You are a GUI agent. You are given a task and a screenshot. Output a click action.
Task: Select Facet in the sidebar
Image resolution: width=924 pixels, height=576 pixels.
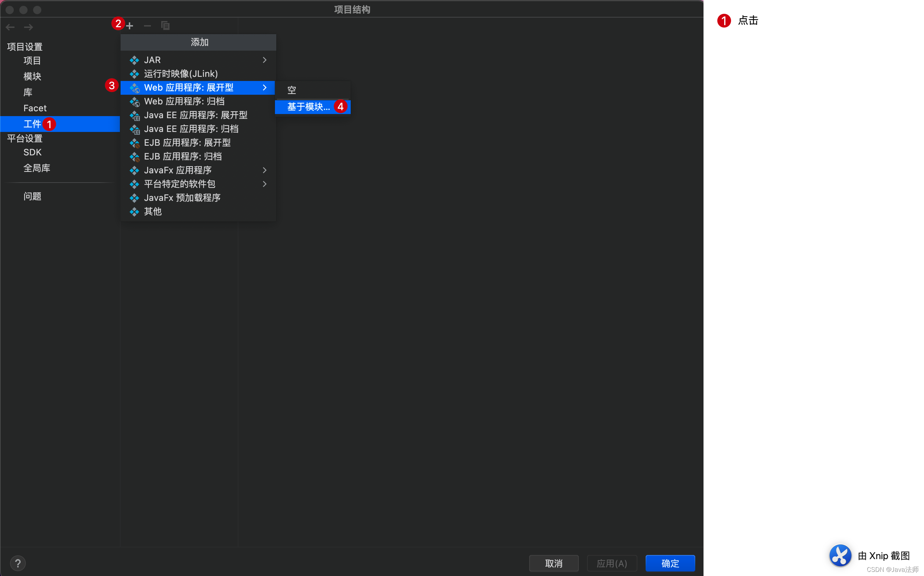35,108
